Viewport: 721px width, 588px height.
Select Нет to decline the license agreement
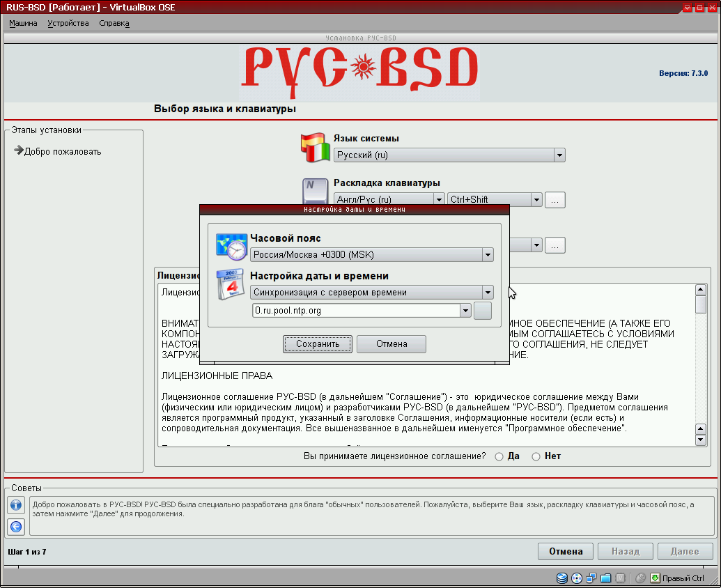(536, 456)
